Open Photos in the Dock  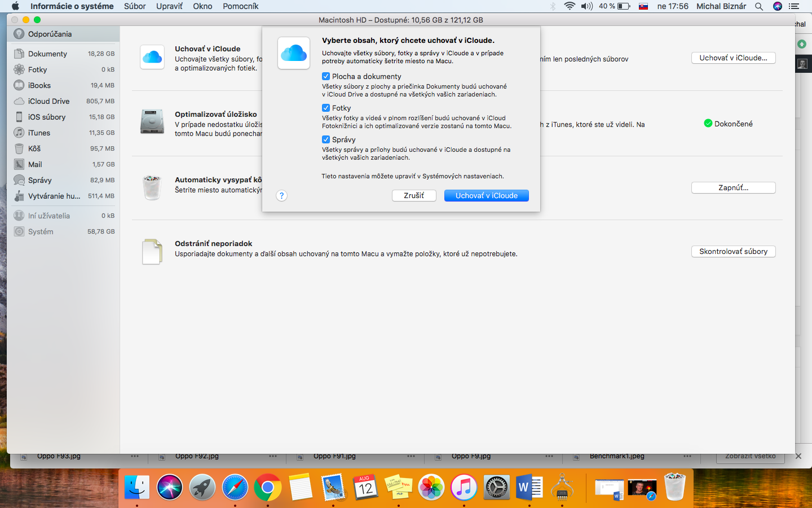pos(431,487)
